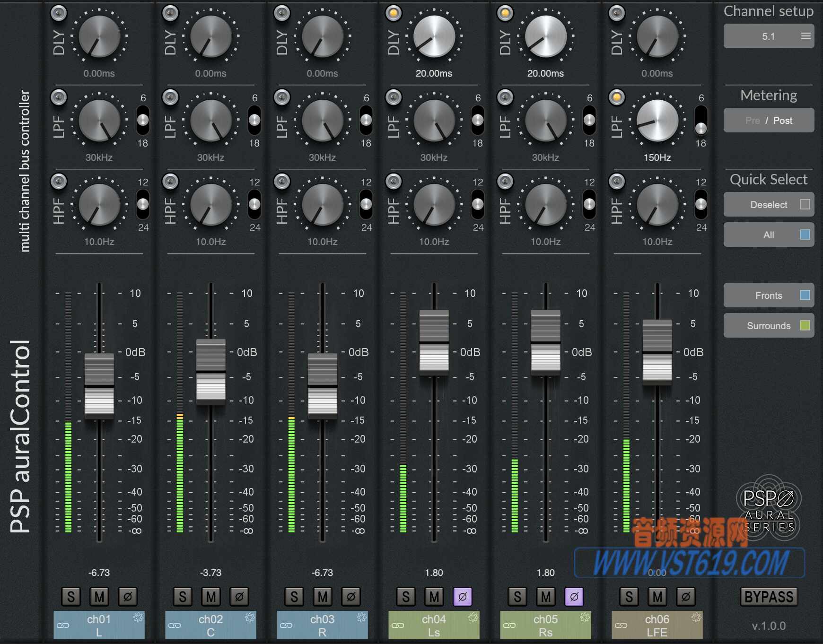
Task: Invert phase on ch02 C
Action: 239,597
